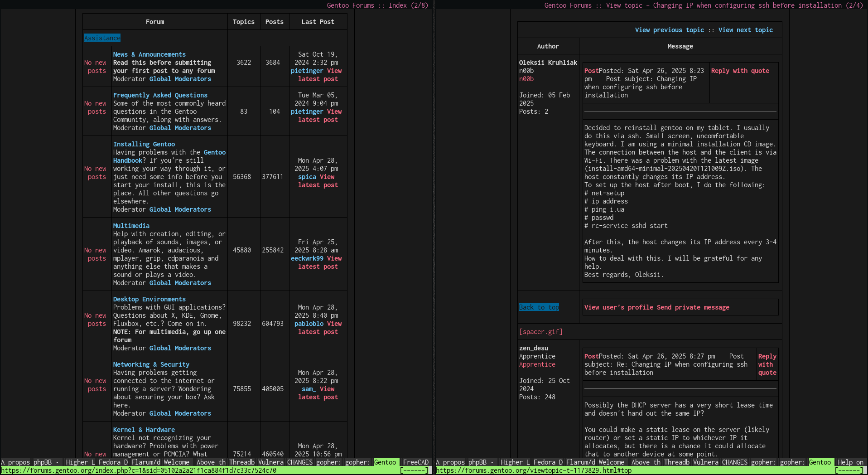Open the Desktop Environments forum
Screen dimensions: 868x475
149,299
